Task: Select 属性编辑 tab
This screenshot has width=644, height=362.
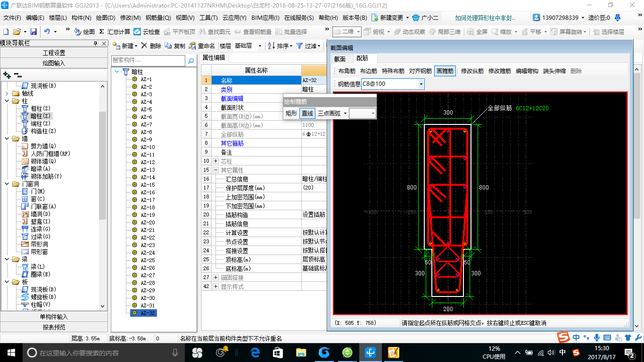Action: [x=214, y=58]
